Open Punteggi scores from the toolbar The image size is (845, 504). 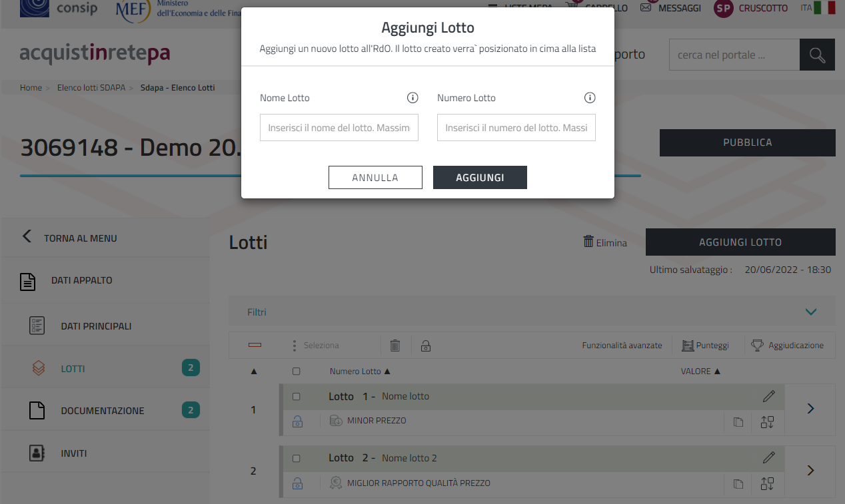tap(705, 346)
